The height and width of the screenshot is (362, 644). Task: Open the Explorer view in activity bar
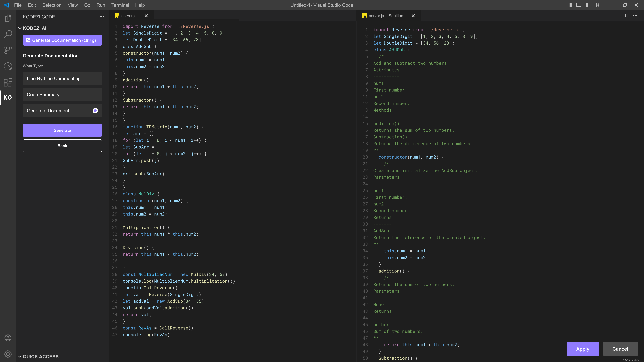tap(8, 18)
